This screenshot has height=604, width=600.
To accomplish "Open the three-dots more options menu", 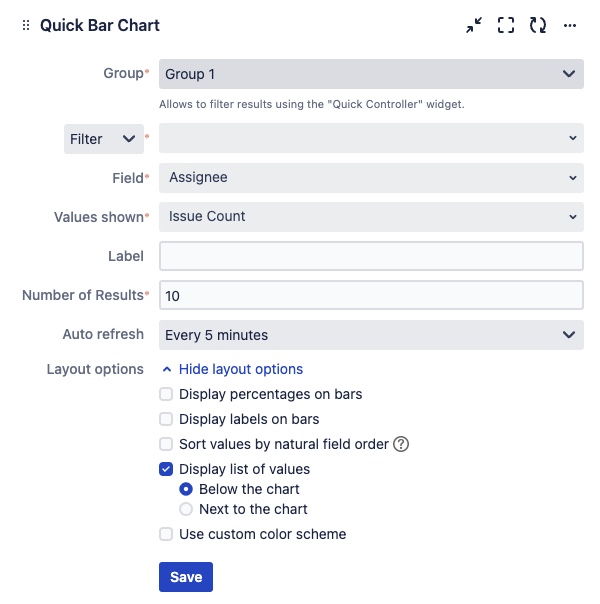I will point(570,26).
